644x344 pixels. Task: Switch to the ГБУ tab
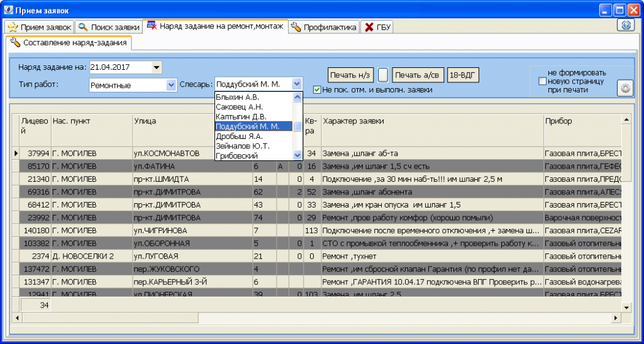click(x=376, y=28)
